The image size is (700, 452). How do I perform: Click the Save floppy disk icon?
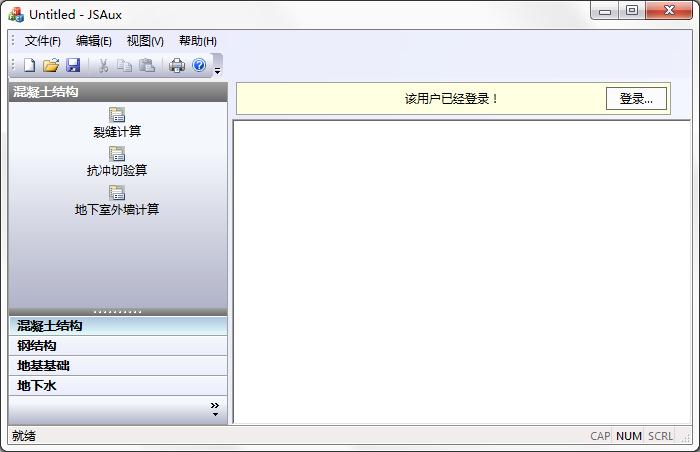[73, 65]
